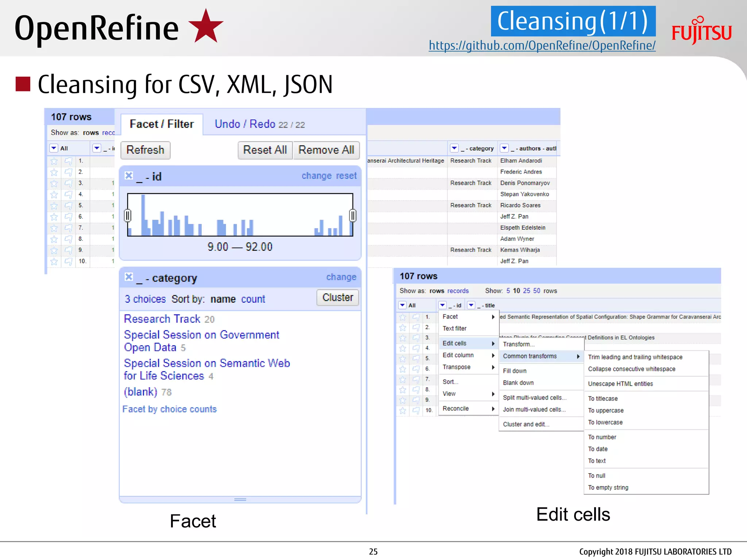Choose Transform... menu item
The image size is (747, 560).
pos(541,344)
